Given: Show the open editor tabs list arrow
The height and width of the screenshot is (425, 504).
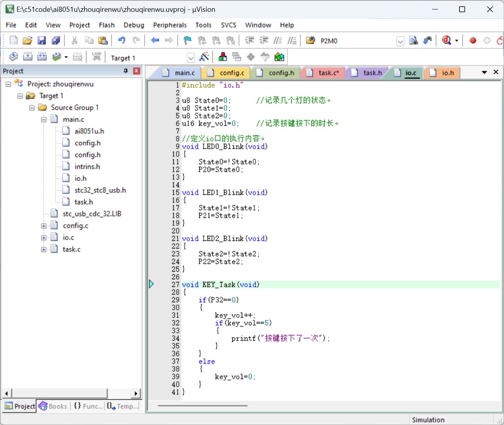Looking at the screenshot, I should (x=484, y=72).
